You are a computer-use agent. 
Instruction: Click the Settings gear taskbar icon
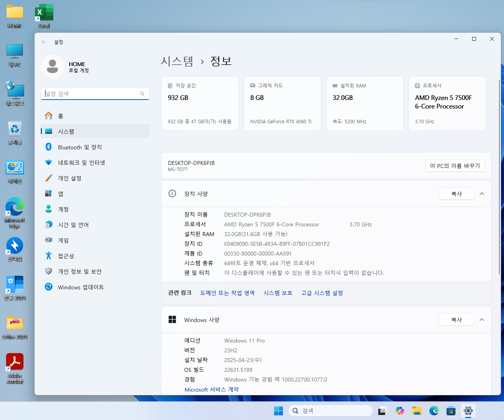coord(468,411)
